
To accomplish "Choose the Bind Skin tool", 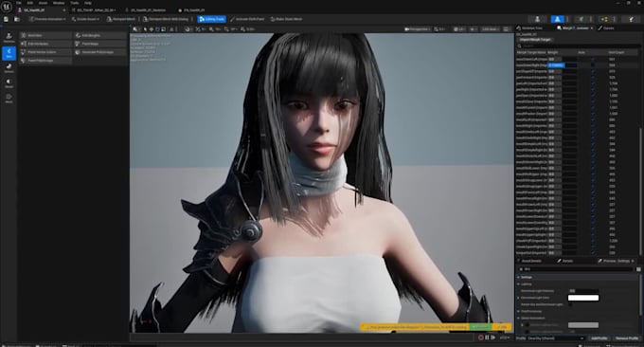I will click(x=45, y=35).
